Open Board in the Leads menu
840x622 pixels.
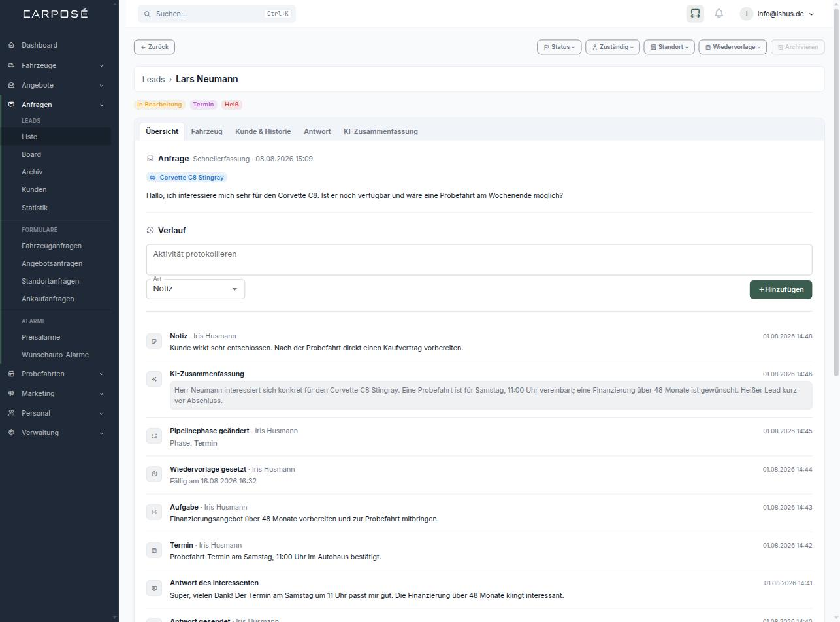coord(31,154)
